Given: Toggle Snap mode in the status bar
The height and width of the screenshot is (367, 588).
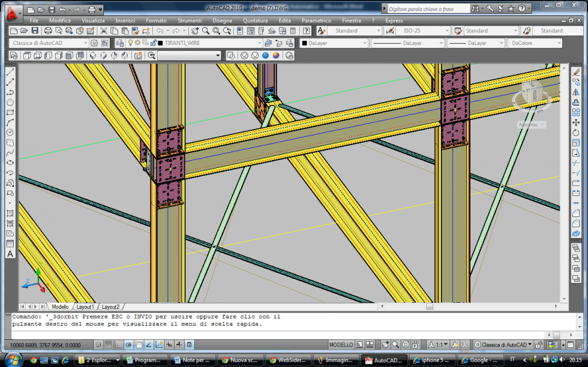Looking at the screenshot, I should click(97, 345).
